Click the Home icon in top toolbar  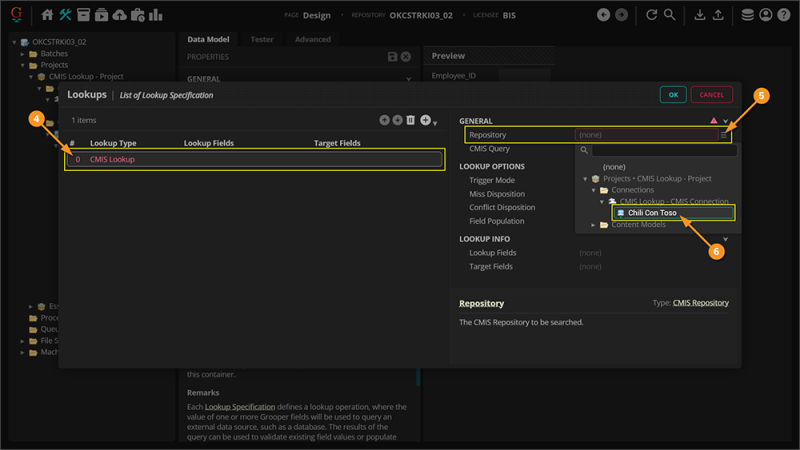(x=47, y=15)
